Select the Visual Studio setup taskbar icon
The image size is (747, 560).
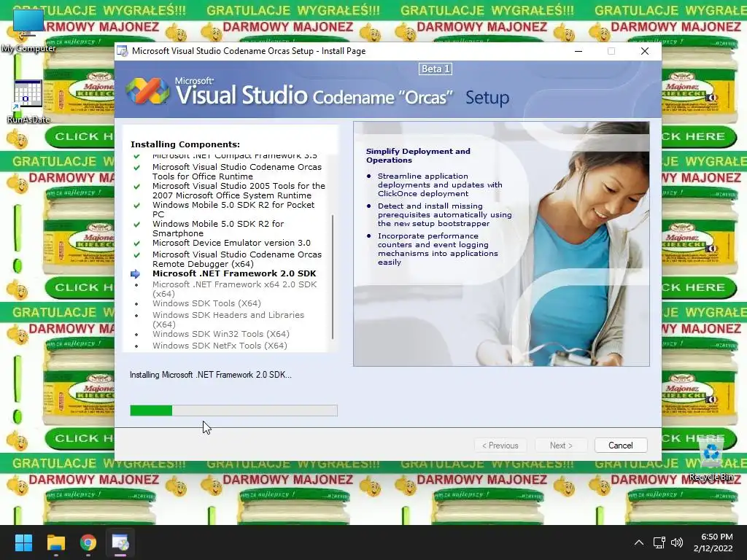point(120,542)
